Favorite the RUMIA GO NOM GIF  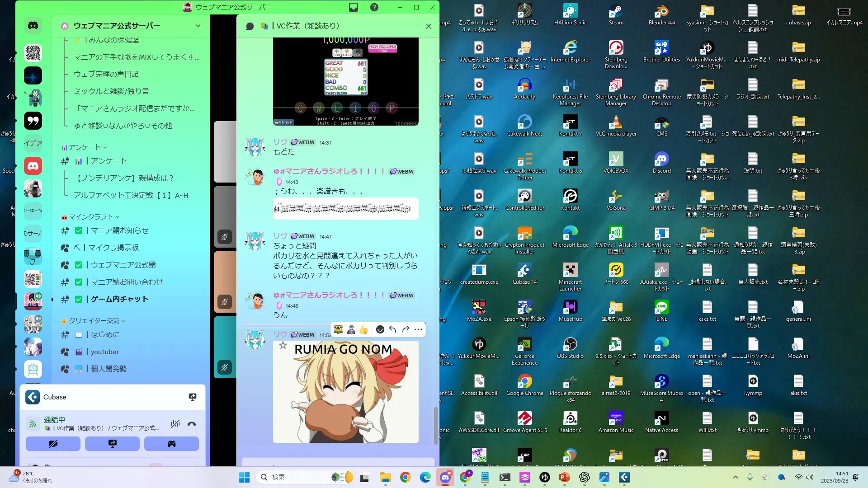point(283,346)
